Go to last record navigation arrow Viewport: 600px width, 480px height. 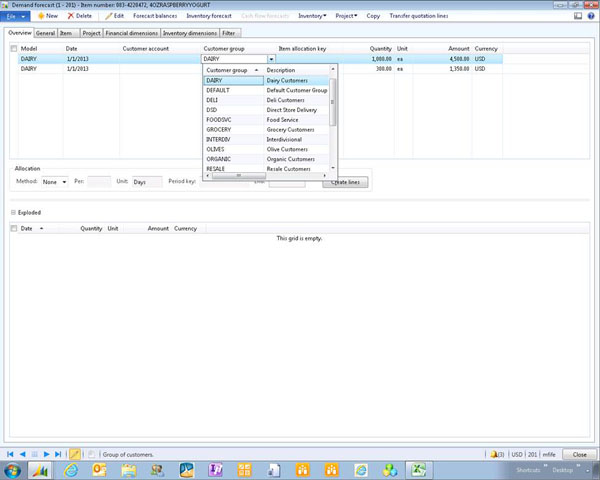[58, 454]
